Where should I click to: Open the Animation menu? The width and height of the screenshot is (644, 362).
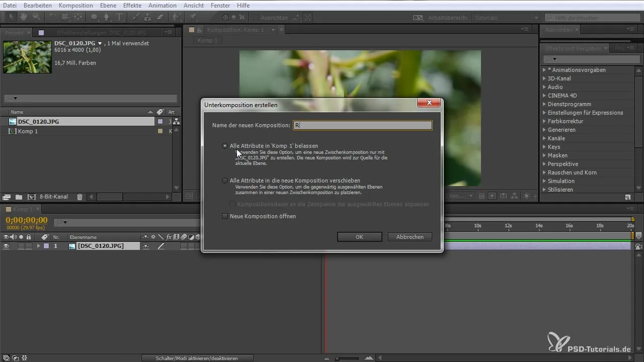(163, 5)
